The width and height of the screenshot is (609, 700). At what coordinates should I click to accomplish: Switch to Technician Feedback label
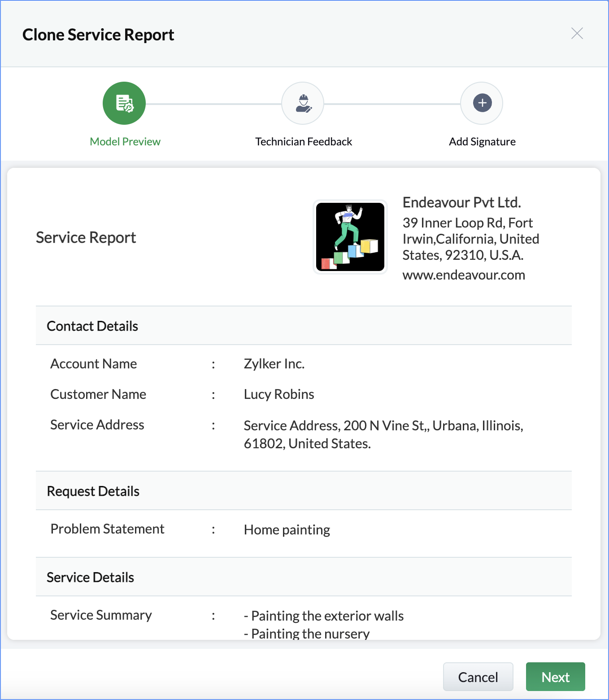304,142
